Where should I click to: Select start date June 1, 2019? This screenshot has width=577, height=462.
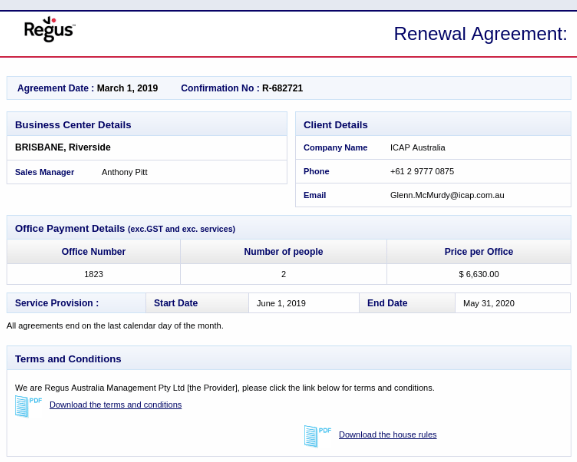[281, 303]
